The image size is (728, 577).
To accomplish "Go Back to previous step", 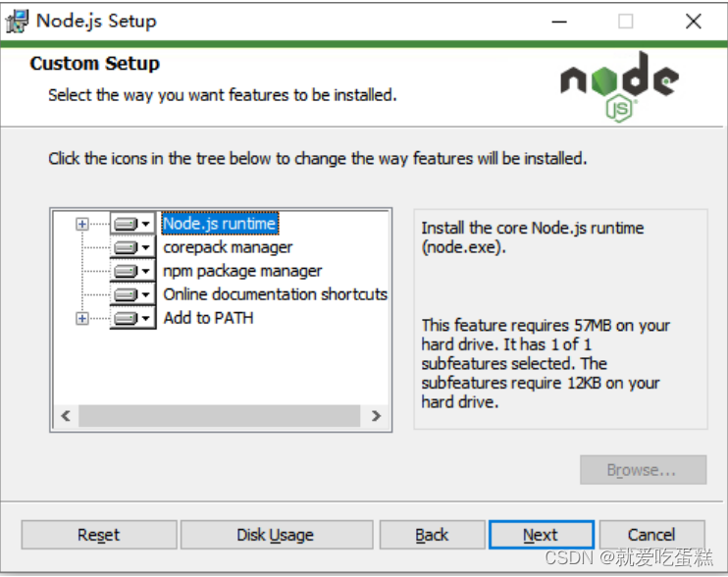I will coord(433,535).
